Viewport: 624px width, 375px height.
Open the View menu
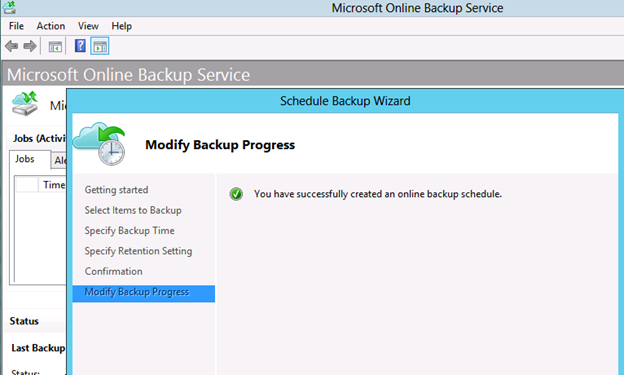88,26
